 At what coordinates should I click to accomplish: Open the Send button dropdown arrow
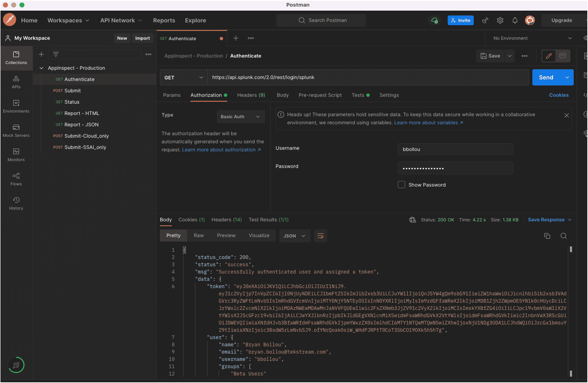(x=567, y=77)
